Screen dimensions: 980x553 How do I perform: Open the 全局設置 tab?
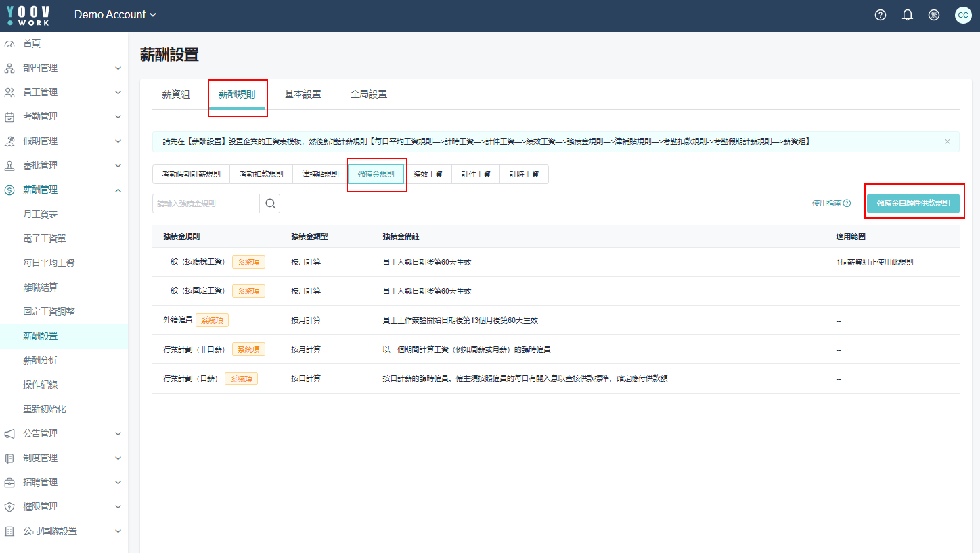[369, 95]
